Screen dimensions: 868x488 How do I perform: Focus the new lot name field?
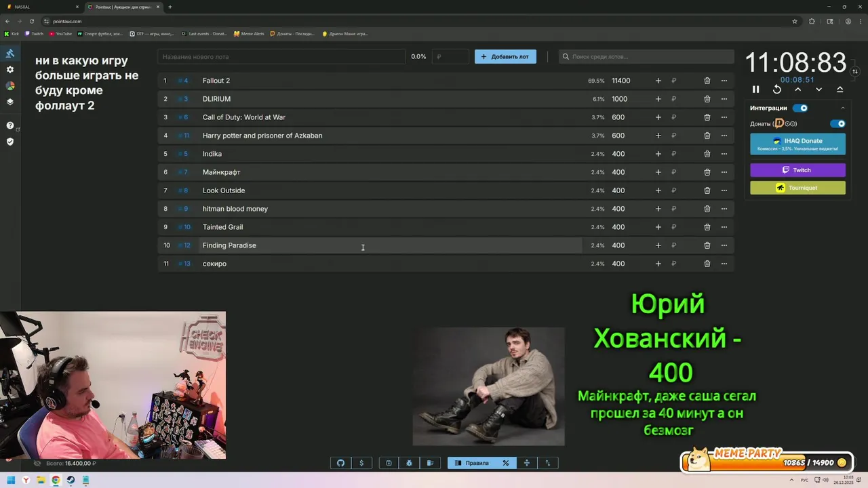281,56
